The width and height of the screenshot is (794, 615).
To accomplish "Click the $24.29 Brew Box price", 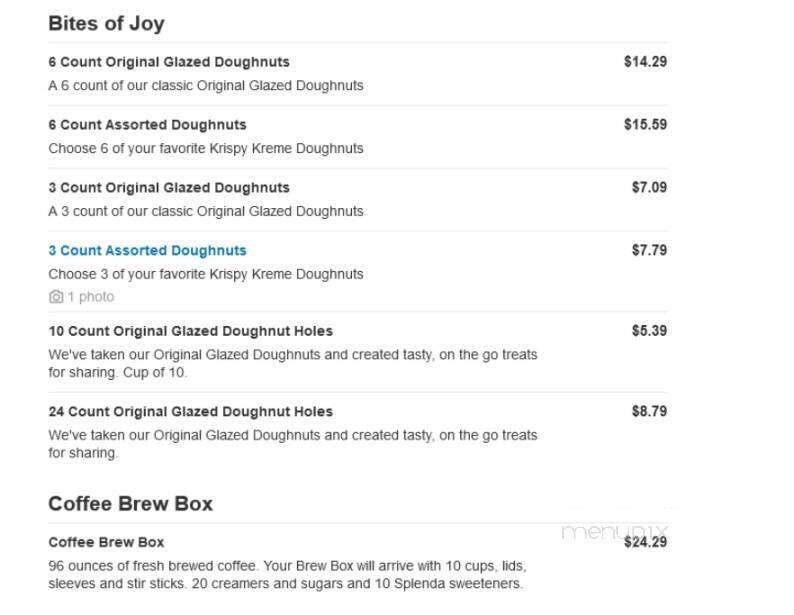I will click(x=645, y=543).
